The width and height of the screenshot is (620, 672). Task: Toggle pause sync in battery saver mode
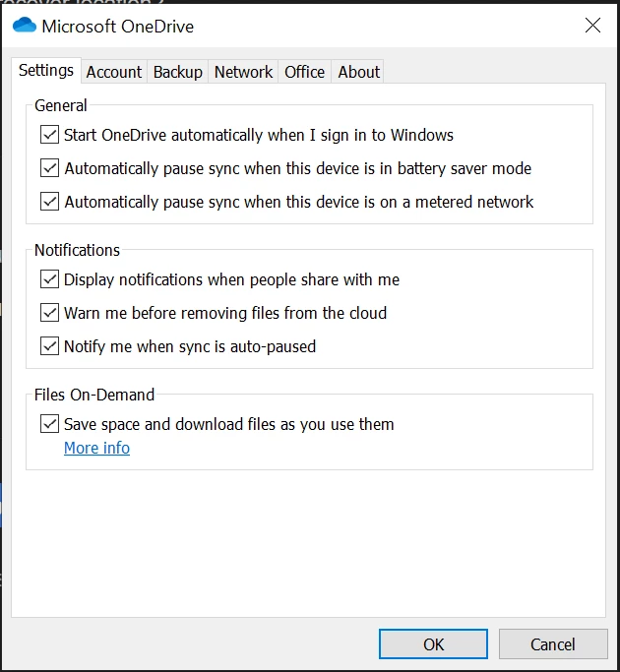50,168
